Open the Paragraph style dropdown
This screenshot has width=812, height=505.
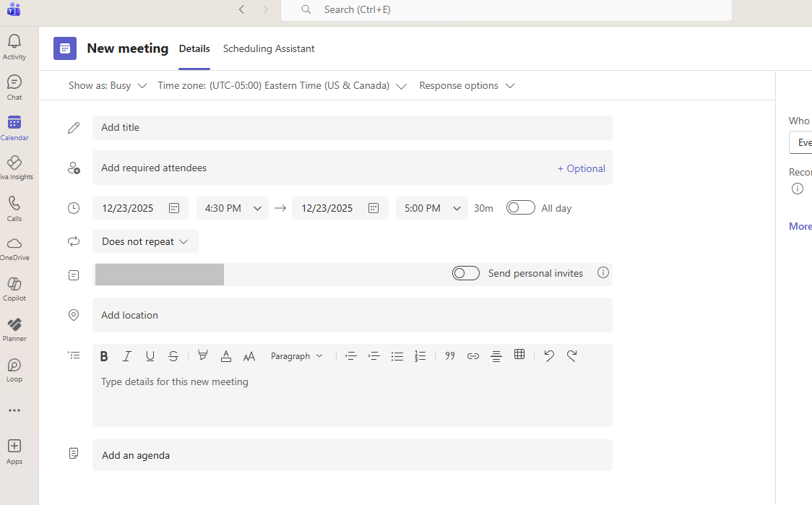point(297,356)
